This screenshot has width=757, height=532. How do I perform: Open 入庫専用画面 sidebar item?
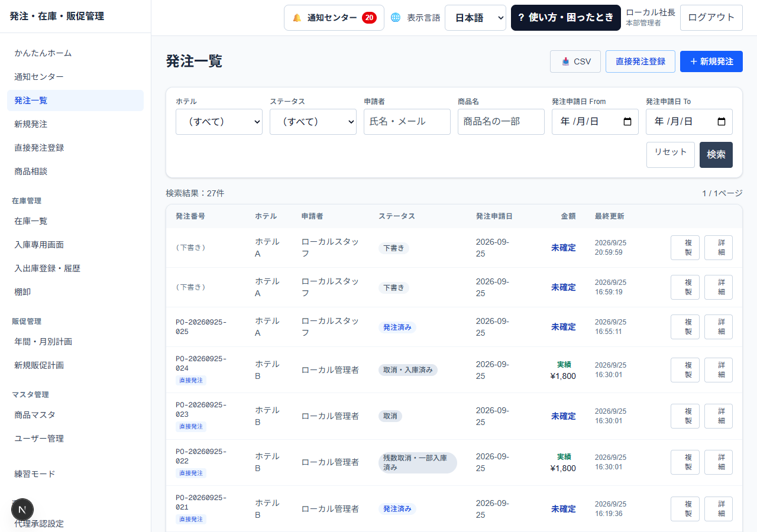tap(75, 245)
